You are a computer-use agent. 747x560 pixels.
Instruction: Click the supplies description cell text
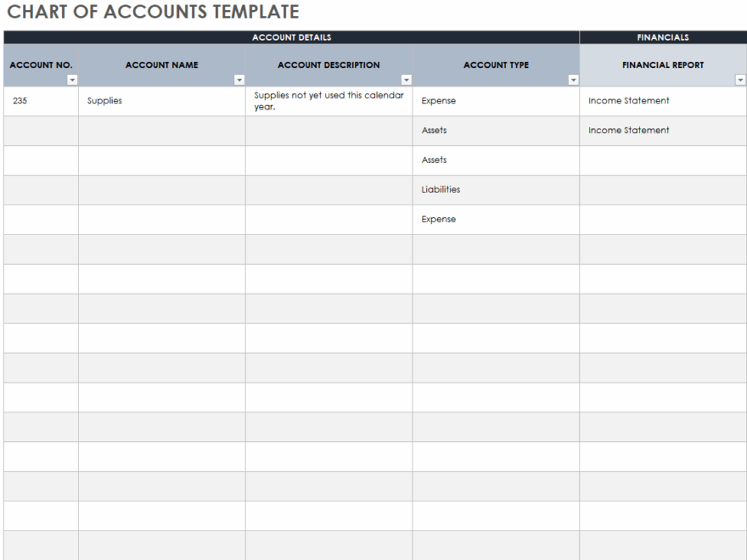click(x=329, y=101)
